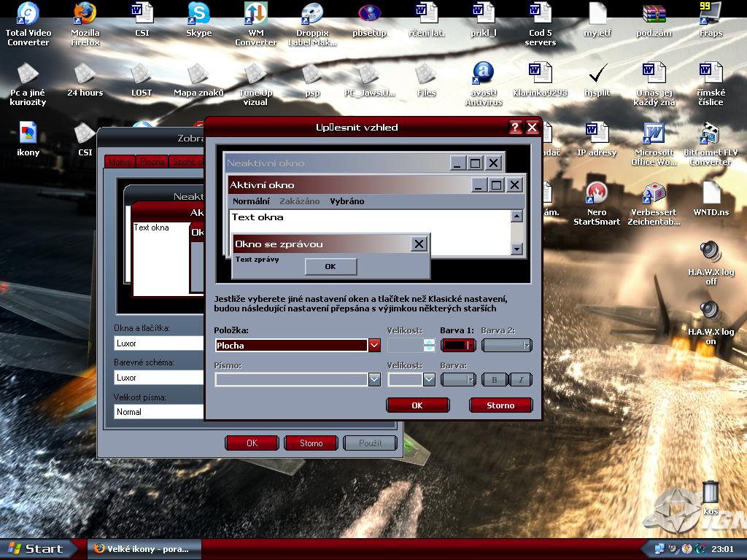Launch Nero StartSmart from the desktop
This screenshot has width=747, height=560.
point(597,194)
